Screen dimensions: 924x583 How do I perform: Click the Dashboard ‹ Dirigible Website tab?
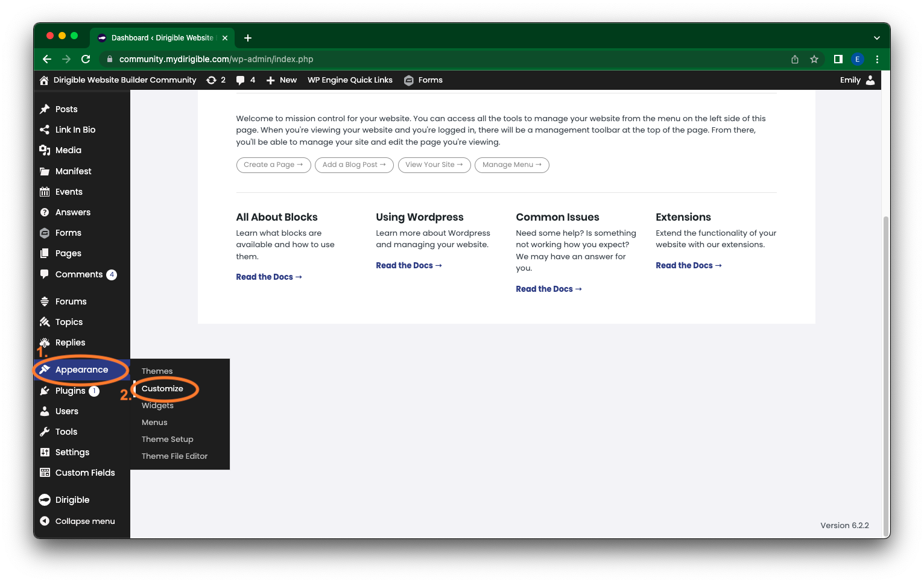click(162, 38)
